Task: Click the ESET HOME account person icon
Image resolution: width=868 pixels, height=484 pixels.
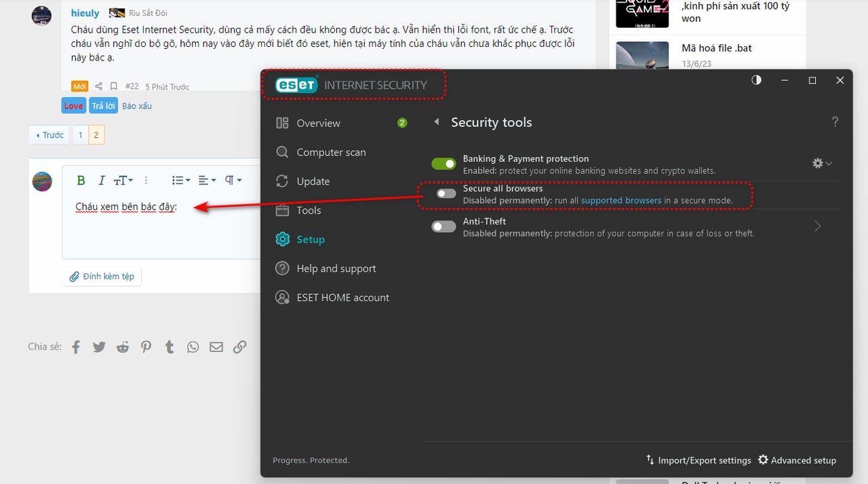Action: 282,297
